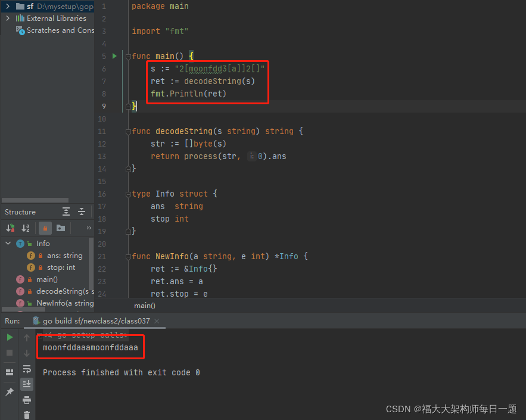The image size is (526, 420).
Task: Click the string literal on line 6
Action: coord(219,69)
